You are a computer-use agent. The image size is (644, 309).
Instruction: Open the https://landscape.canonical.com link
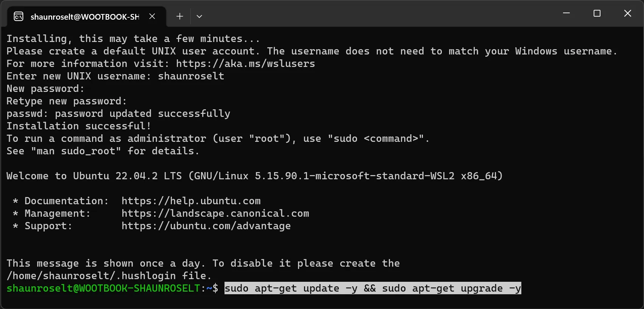click(215, 213)
